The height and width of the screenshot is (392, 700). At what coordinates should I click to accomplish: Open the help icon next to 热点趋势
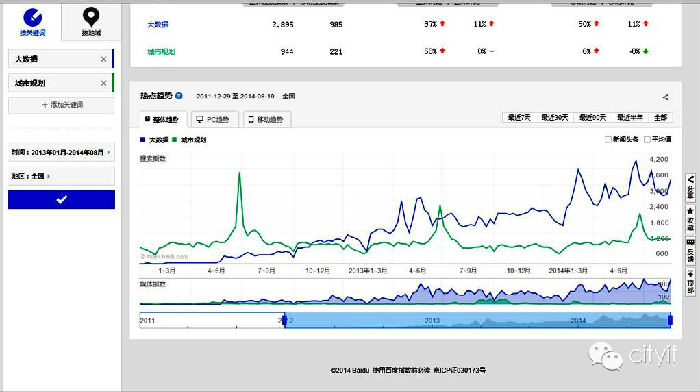click(x=179, y=96)
